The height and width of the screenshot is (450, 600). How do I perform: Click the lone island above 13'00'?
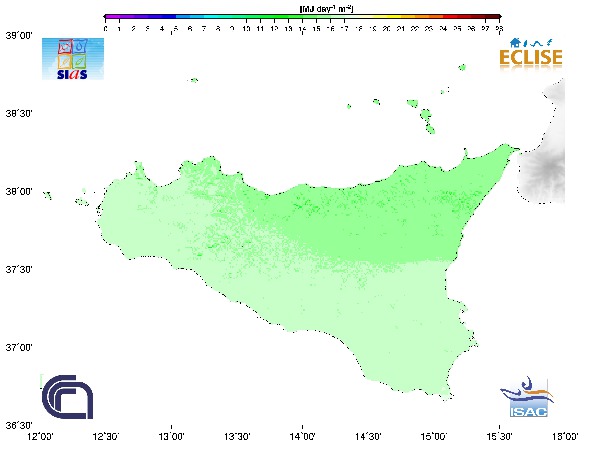[194, 80]
